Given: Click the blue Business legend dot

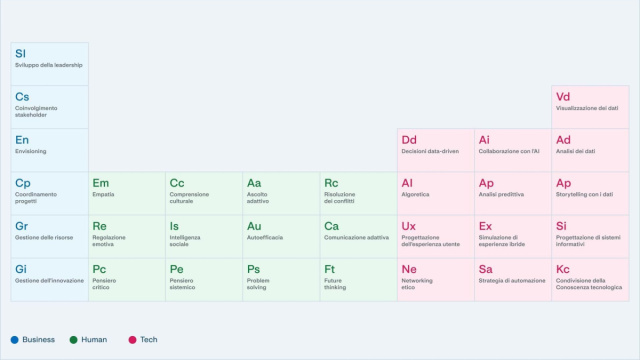Looking at the screenshot, I should pyautogui.click(x=15, y=340).
